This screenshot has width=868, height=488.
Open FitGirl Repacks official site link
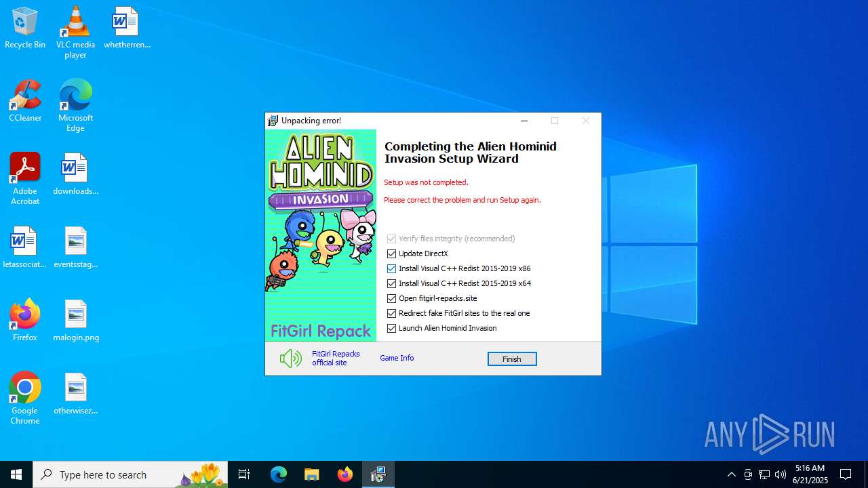pyautogui.click(x=336, y=358)
